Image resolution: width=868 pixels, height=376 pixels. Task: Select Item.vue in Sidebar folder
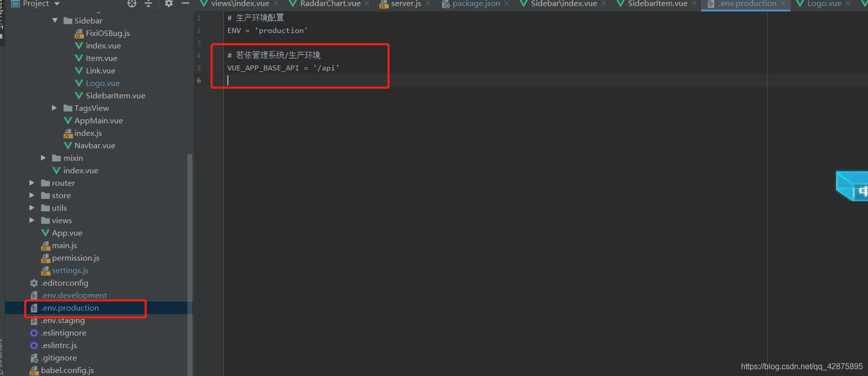101,58
